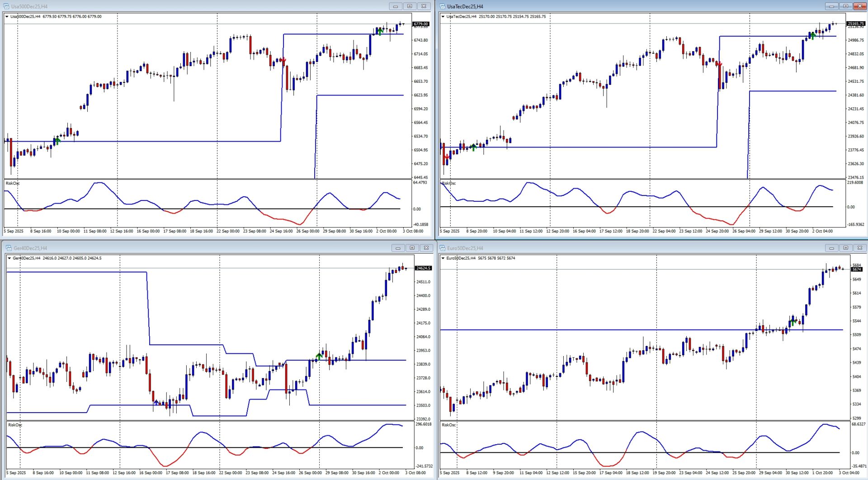This screenshot has height=480, width=868.
Task: Open the Usa500Dec25 chart header dropdown triangle
Action: click(7, 17)
